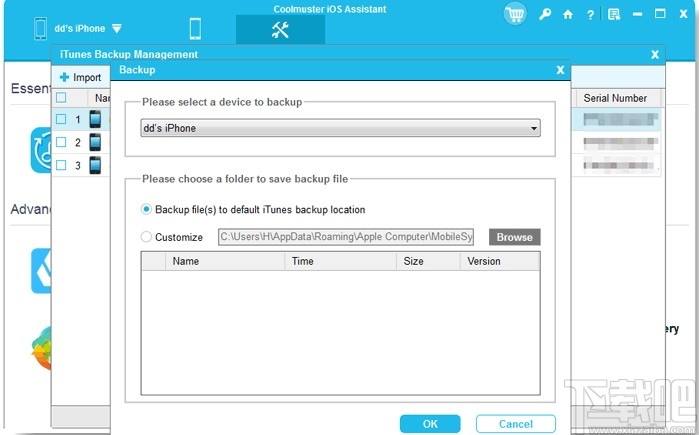Viewport: 699px width, 435px height.
Task: Check backup row 1 checkbox
Action: 61,119
